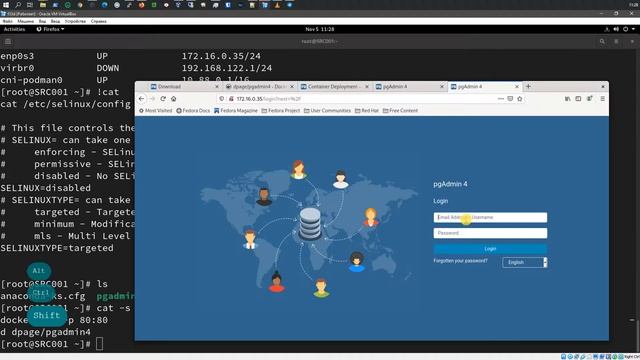Close the Download tab
The image size is (640, 360).
click(217, 87)
